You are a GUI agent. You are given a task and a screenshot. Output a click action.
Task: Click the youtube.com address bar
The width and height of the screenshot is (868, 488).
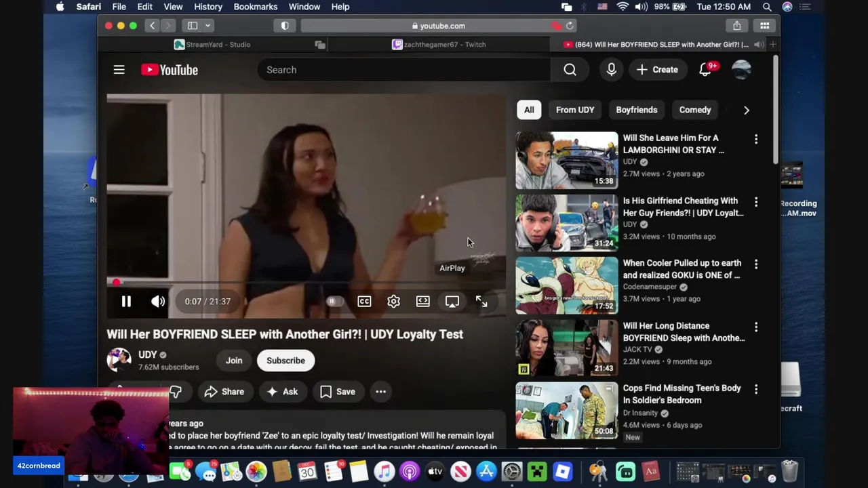click(x=439, y=26)
